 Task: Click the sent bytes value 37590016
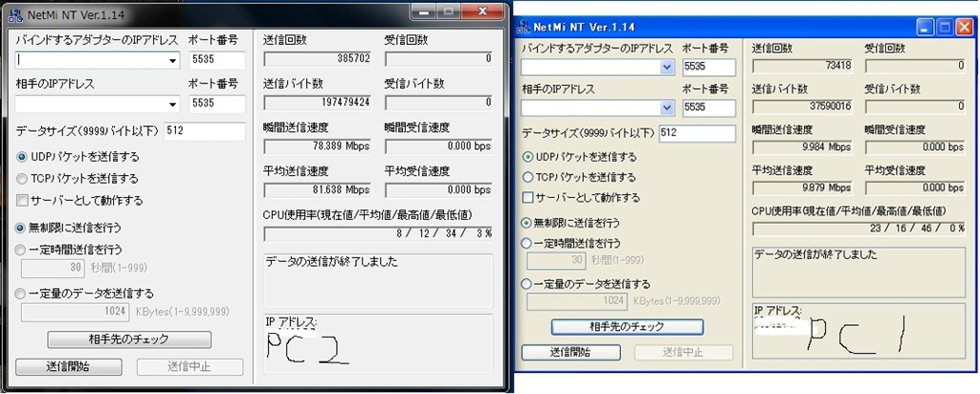pos(803,106)
